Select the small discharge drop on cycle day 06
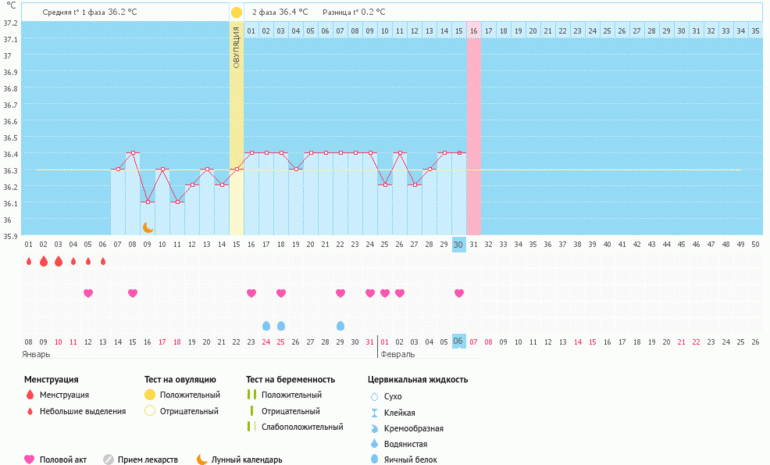The height and width of the screenshot is (465, 770). pos(103,262)
